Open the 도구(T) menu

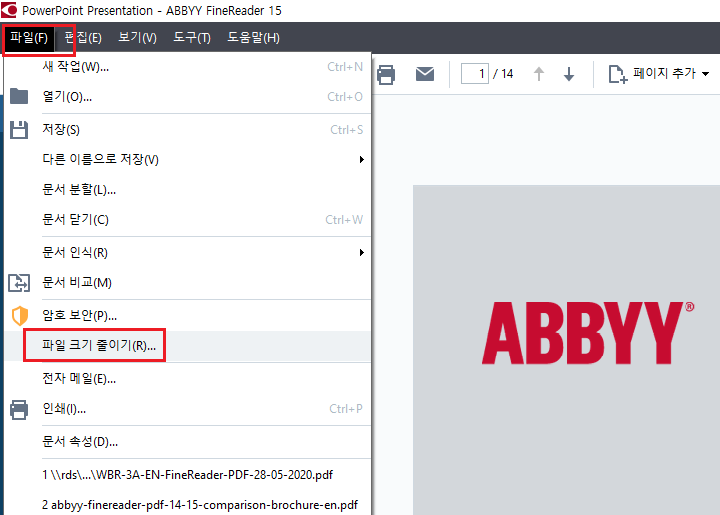tap(192, 38)
